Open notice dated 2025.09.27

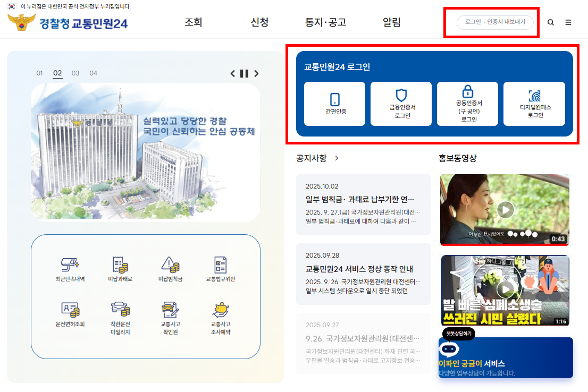pyautogui.click(x=363, y=343)
